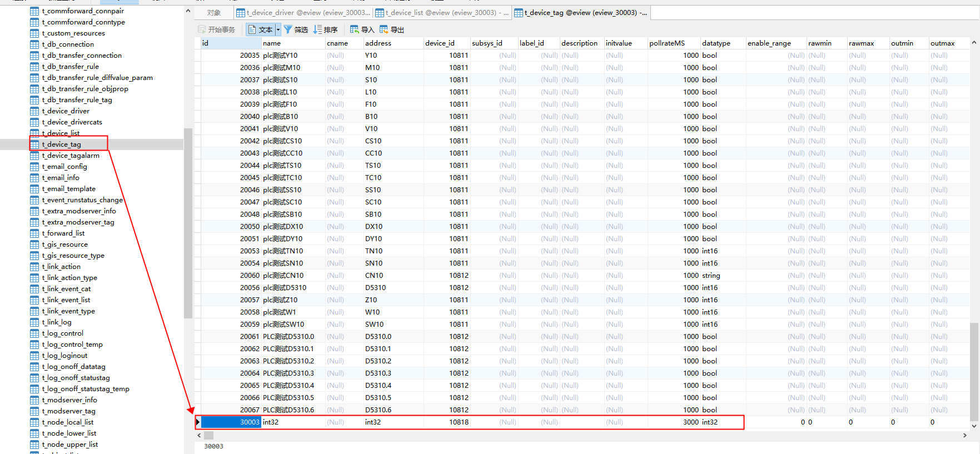Click name cell PLC测试D5310.6
980x454 pixels.
[293, 410]
